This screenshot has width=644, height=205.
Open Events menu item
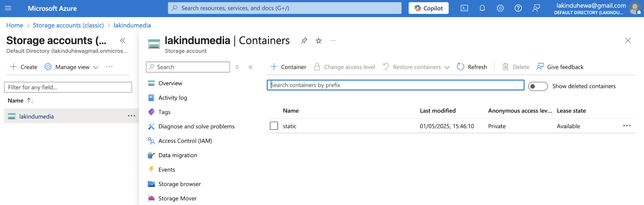167,169
